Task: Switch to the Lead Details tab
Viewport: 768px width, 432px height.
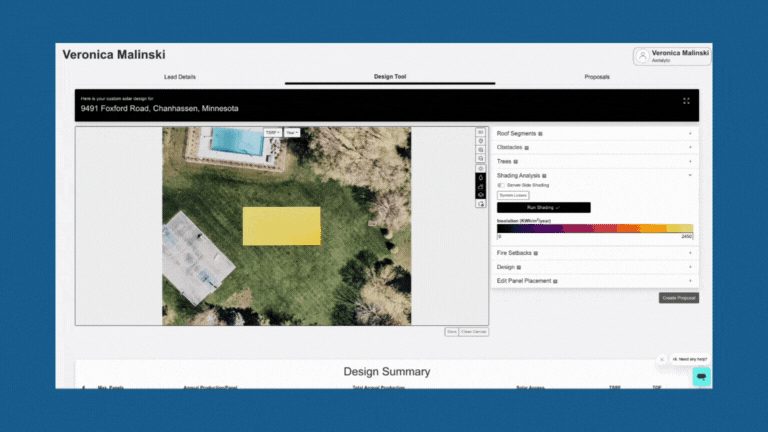Action: 180,77
